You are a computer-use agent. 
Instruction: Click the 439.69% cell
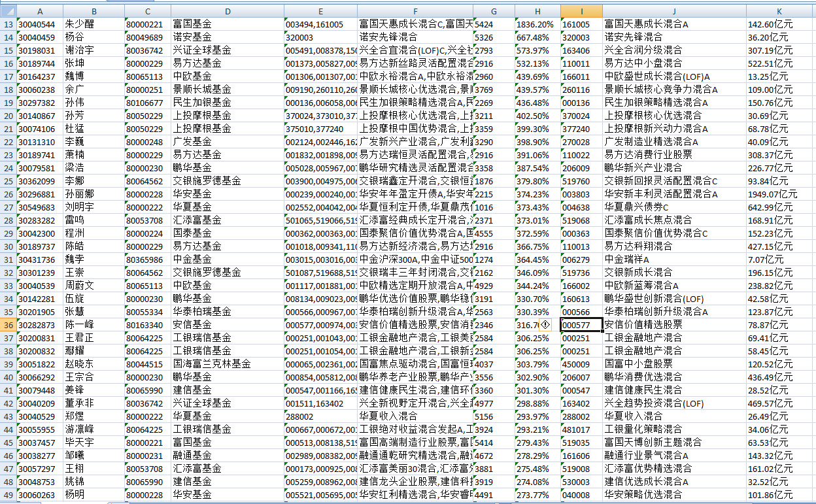tap(537, 76)
